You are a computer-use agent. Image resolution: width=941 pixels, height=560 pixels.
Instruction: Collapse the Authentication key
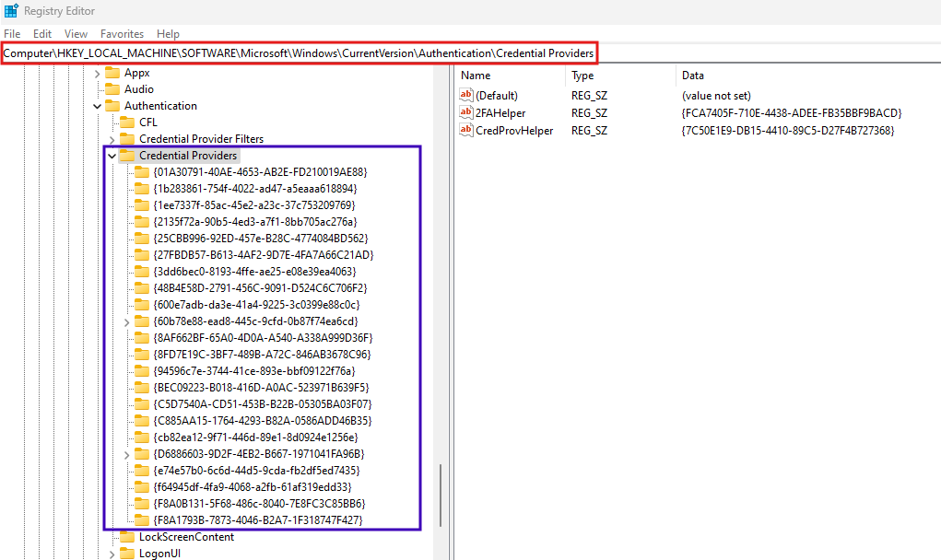(x=97, y=105)
